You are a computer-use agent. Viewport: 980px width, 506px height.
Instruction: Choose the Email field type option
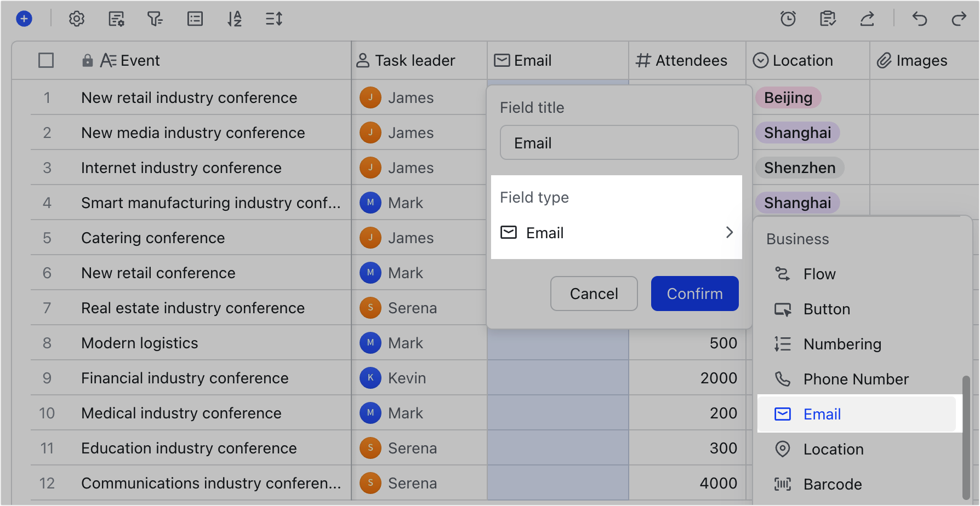[x=857, y=414]
